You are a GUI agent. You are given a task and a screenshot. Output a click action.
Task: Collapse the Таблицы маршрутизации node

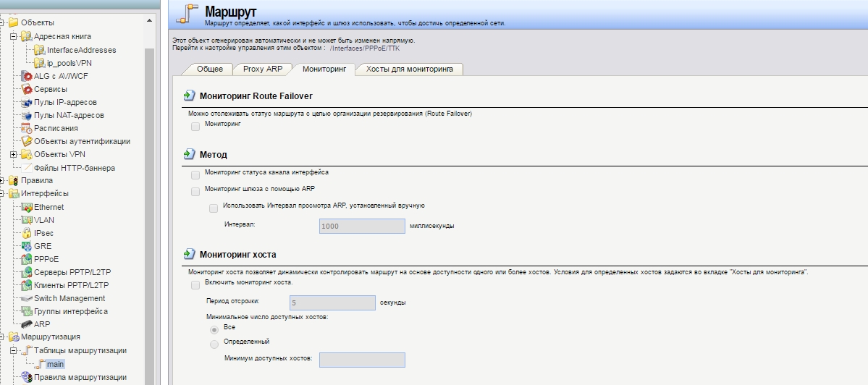click(14, 351)
